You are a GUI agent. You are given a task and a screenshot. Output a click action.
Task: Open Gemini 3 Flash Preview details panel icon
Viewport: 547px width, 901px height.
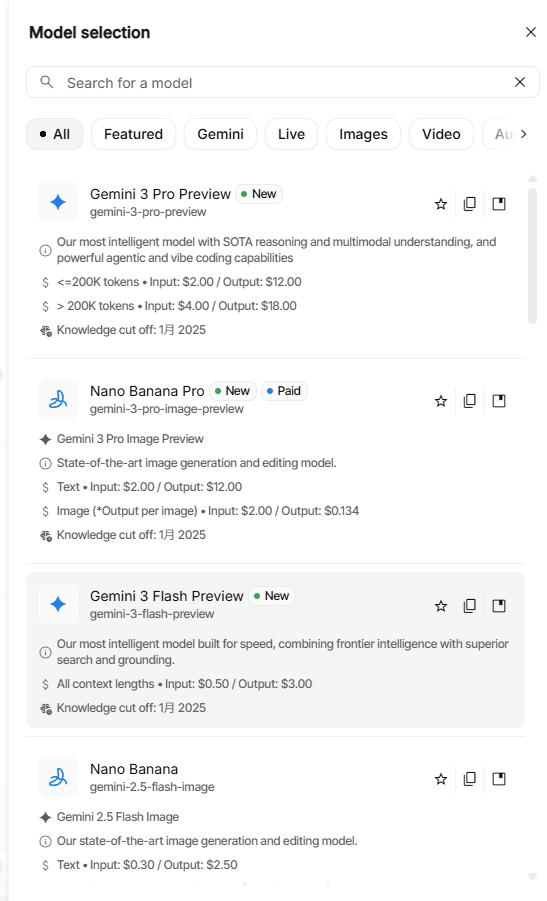[499, 606]
